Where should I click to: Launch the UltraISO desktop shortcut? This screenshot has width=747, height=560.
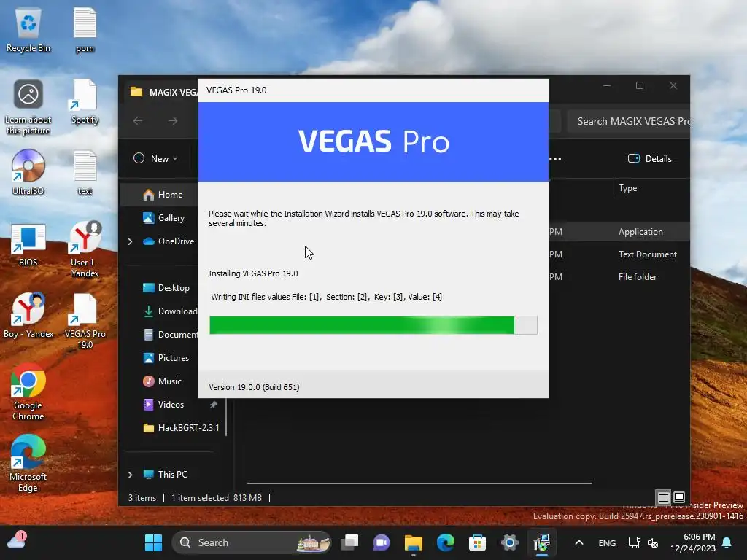click(x=28, y=172)
